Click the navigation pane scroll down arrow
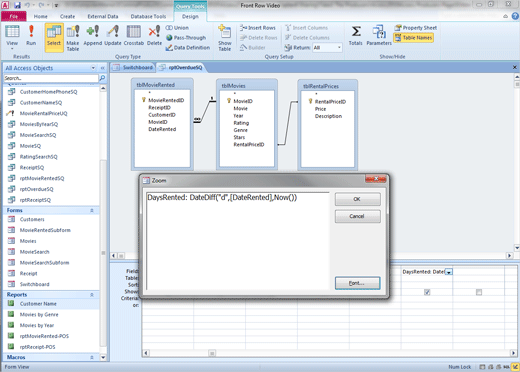Viewport: 520px width, 372px height. pyautogui.click(x=103, y=357)
